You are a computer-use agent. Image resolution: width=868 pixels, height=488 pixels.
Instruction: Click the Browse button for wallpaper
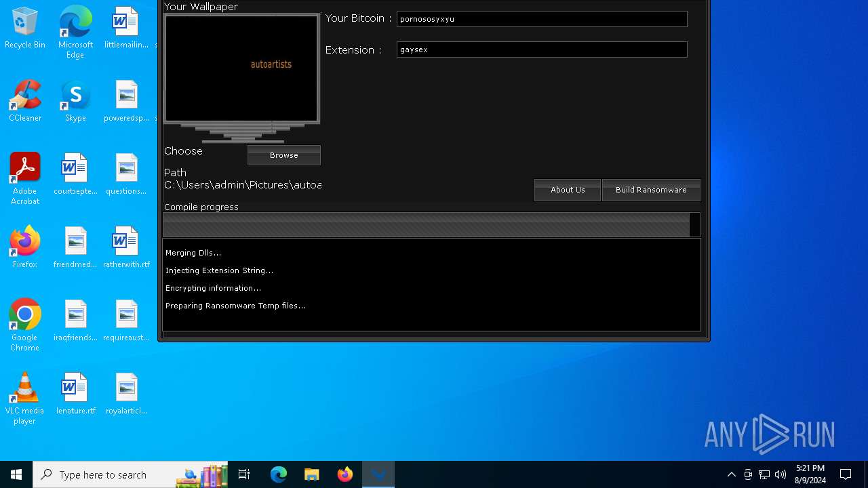pos(284,155)
